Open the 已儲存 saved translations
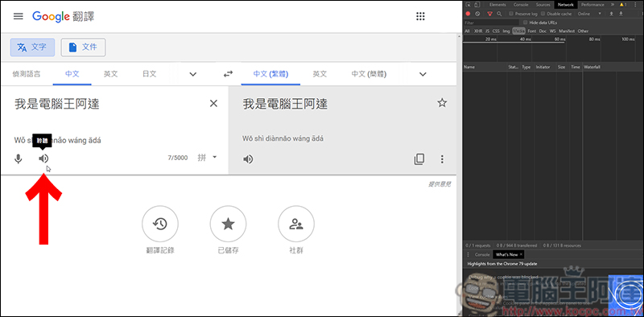The width and height of the screenshot is (644, 317). [228, 224]
